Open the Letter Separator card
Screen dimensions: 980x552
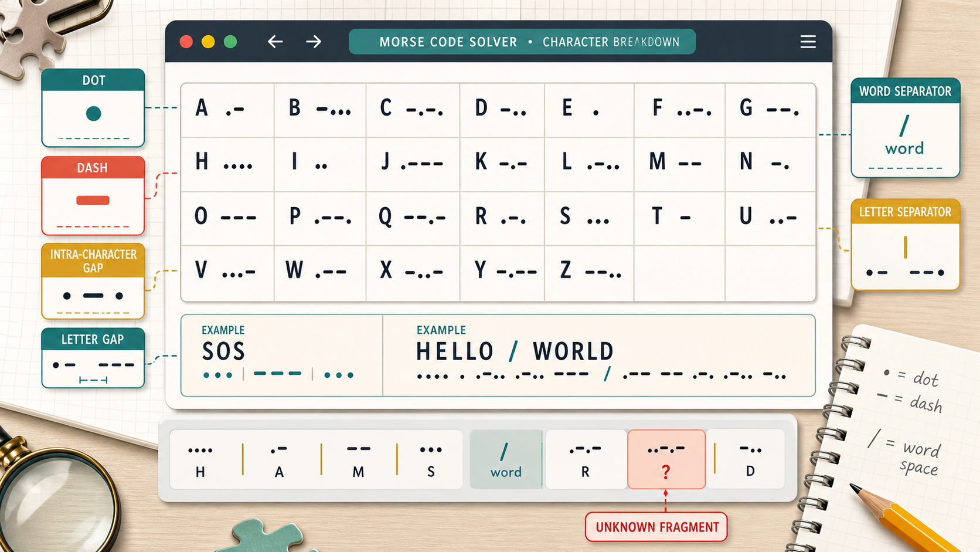(x=905, y=245)
